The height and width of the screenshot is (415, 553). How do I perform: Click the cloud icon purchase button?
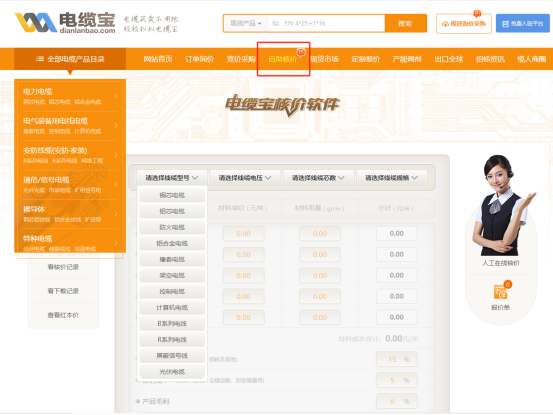463,24
